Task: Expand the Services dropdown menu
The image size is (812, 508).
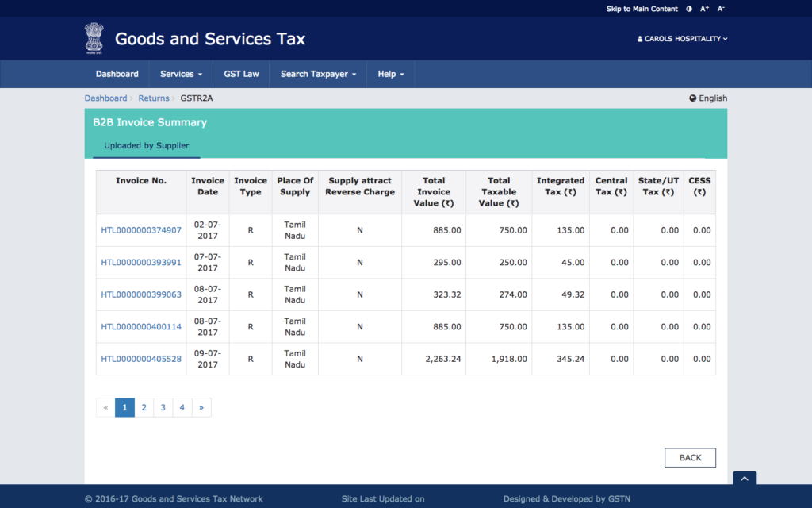Action: (x=181, y=74)
